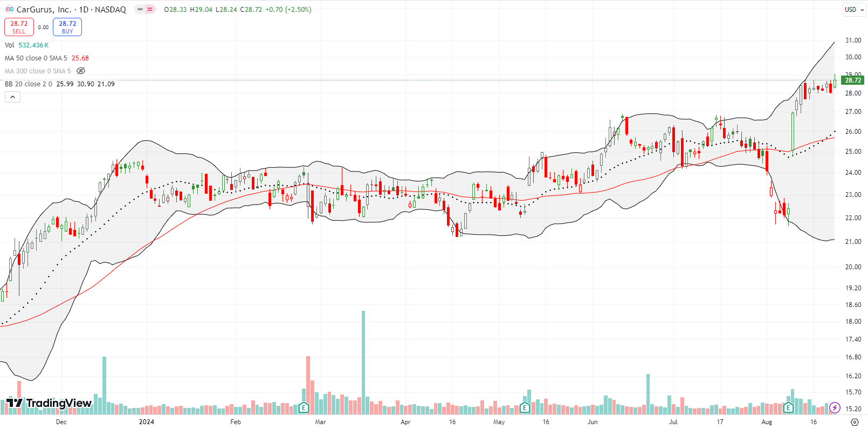Click the 30.00 price axis label
This screenshot has height=429, width=868.
[x=853, y=57]
